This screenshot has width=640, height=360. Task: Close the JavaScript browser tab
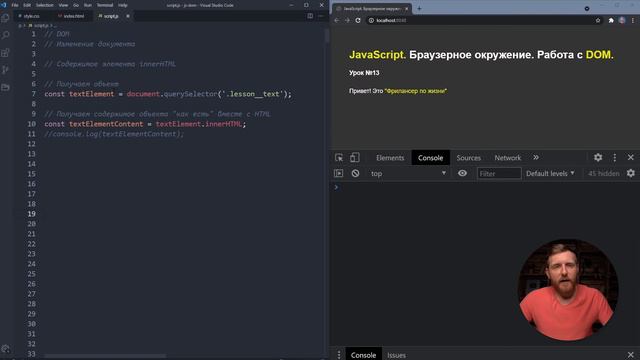tap(406, 9)
